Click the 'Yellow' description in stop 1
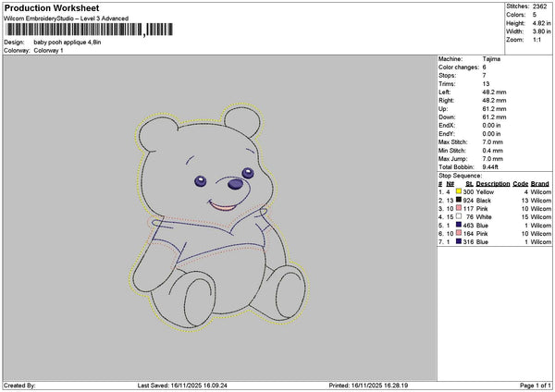555x392 pixels. click(485, 192)
